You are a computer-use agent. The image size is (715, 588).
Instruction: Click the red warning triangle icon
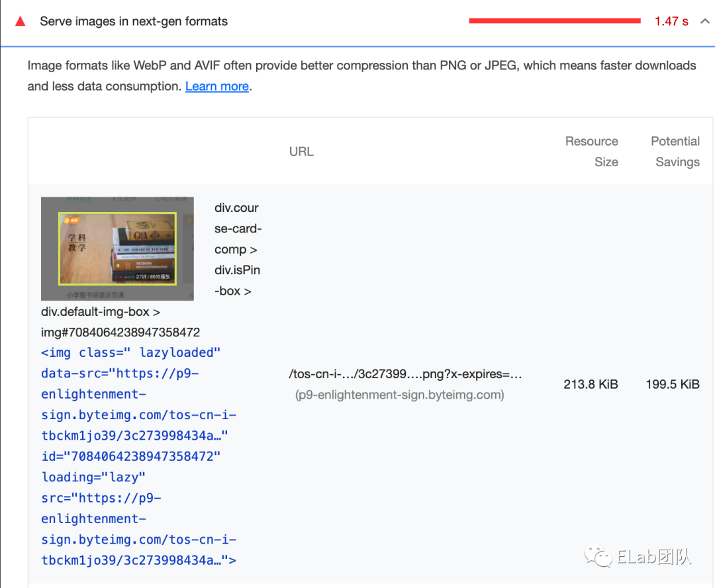[x=20, y=21]
